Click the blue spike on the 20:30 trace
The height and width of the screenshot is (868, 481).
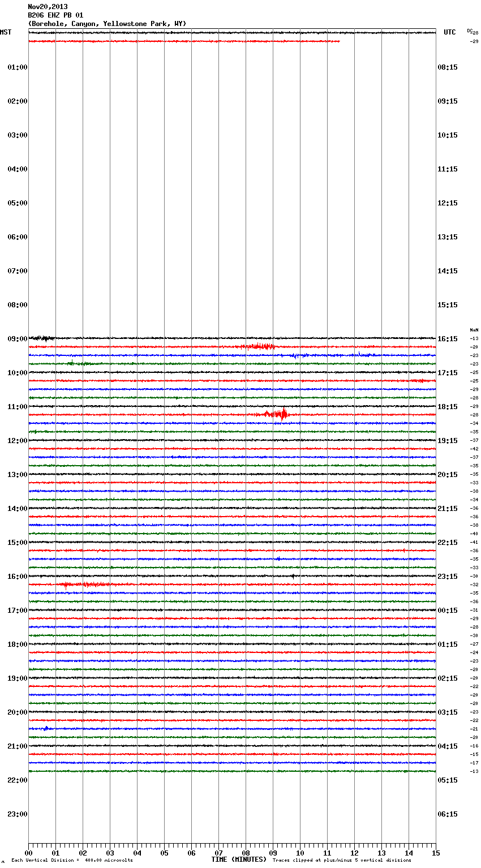point(46,728)
